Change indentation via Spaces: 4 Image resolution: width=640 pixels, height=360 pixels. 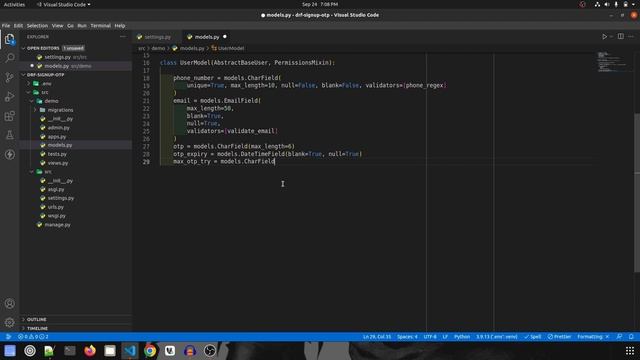click(x=407, y=337)
